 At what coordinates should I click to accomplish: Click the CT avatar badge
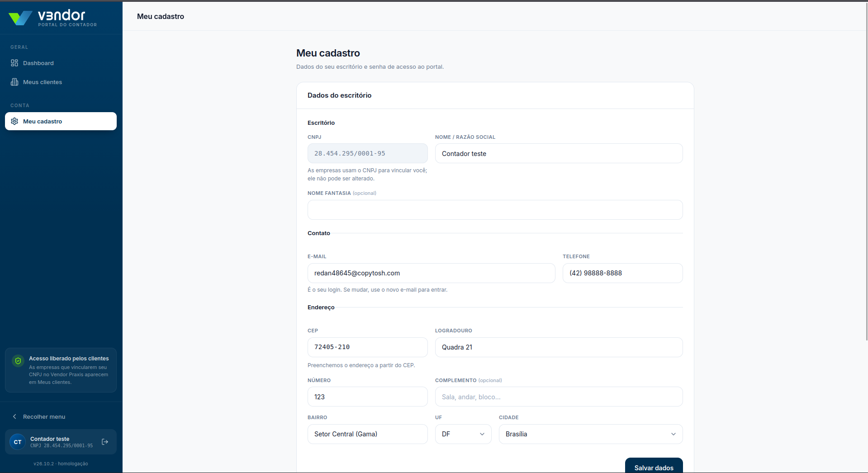coord(18,442)
